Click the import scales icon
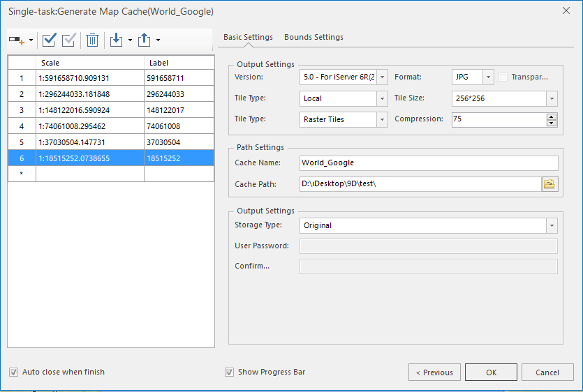 point(117,40)
